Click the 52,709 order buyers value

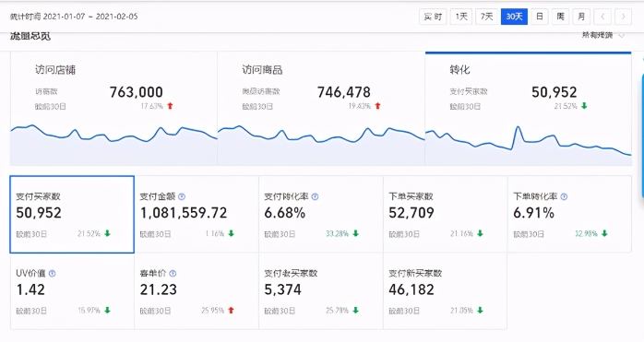[411, 213]
